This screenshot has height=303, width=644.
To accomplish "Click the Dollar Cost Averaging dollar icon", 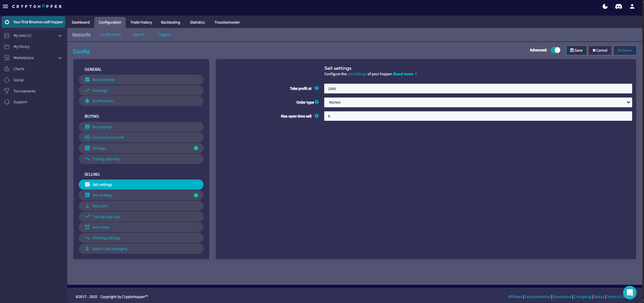I will point(87,249).
